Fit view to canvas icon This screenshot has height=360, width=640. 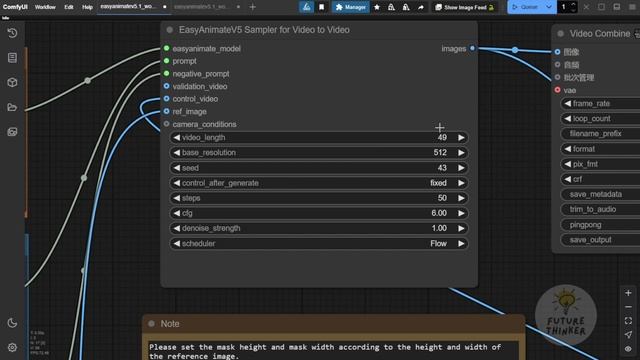[x=628, y=321]
